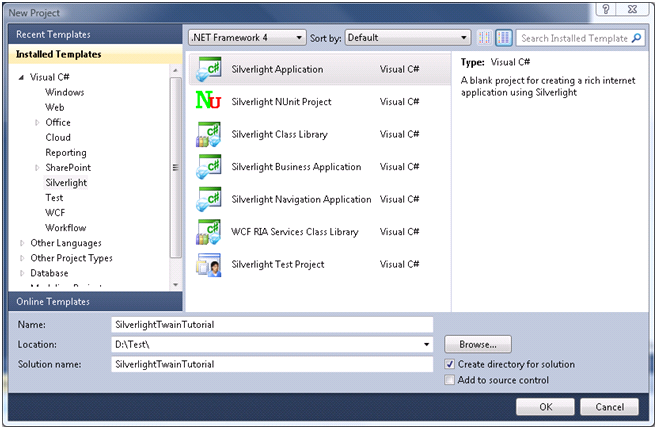Viewport: 657px width, 429px height.
Task: Select the WCF RIA Services Class Library icon
Action: 208,232
